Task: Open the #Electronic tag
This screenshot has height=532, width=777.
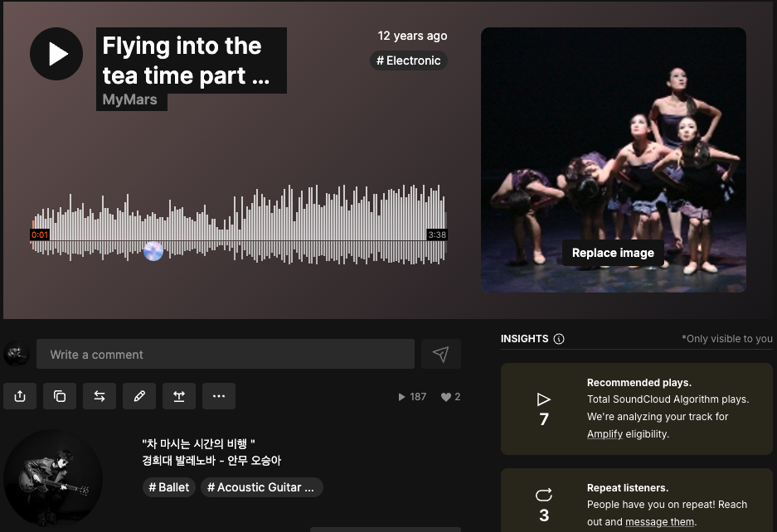Action: 408,60
